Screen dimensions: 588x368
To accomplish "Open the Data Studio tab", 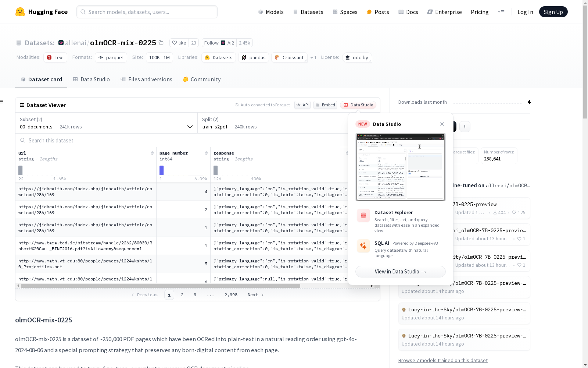I will point(91,79).
